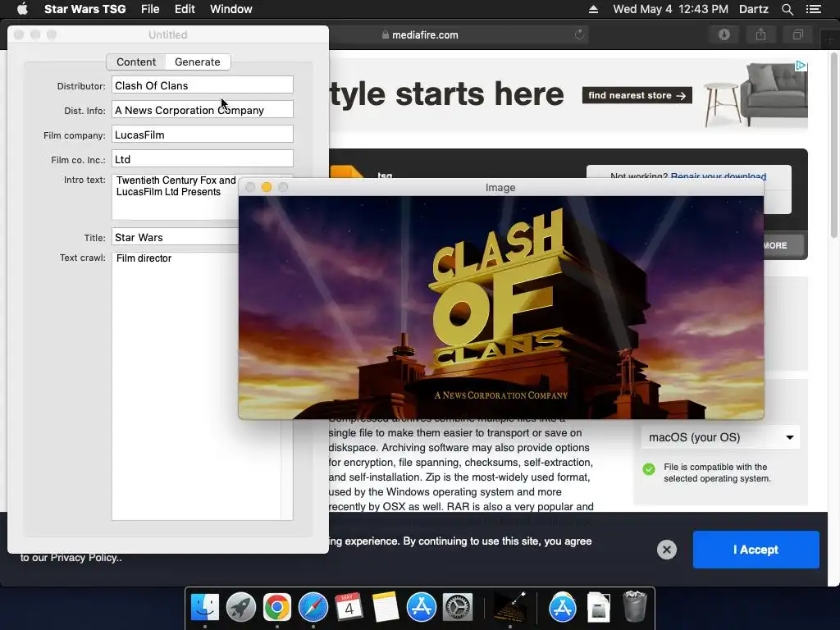Open the Trash in dock
This screenshot has height=630, width=840.
click(635, 606)
